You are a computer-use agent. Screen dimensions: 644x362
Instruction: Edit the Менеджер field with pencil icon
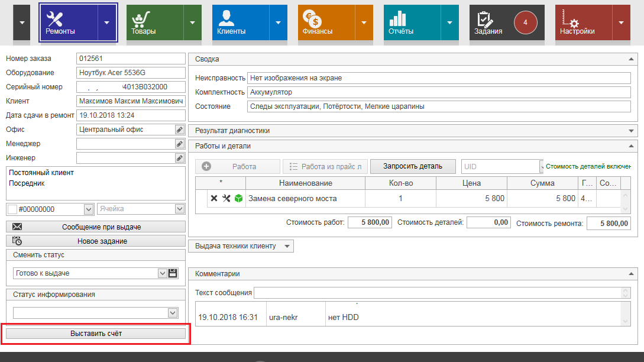coord(180,144)
